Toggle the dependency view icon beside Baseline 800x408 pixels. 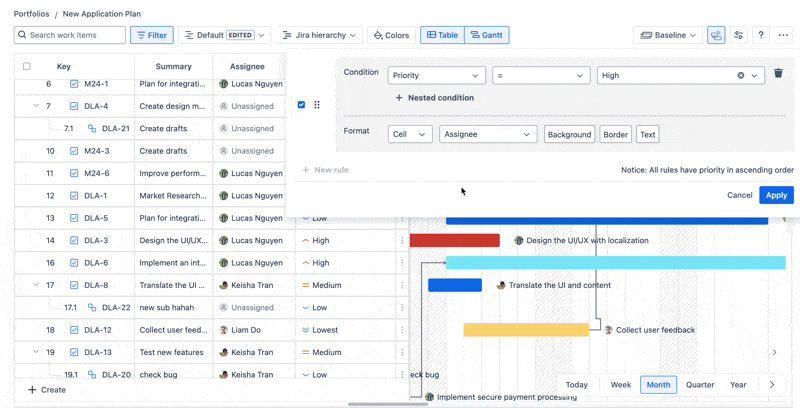[x=716, y=35]
